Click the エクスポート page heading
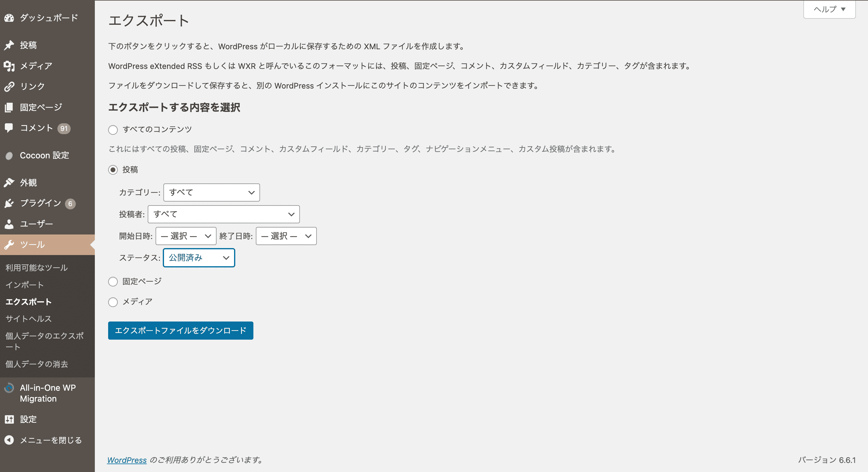This screenshot has height=472, width=868. pos(149,21)
